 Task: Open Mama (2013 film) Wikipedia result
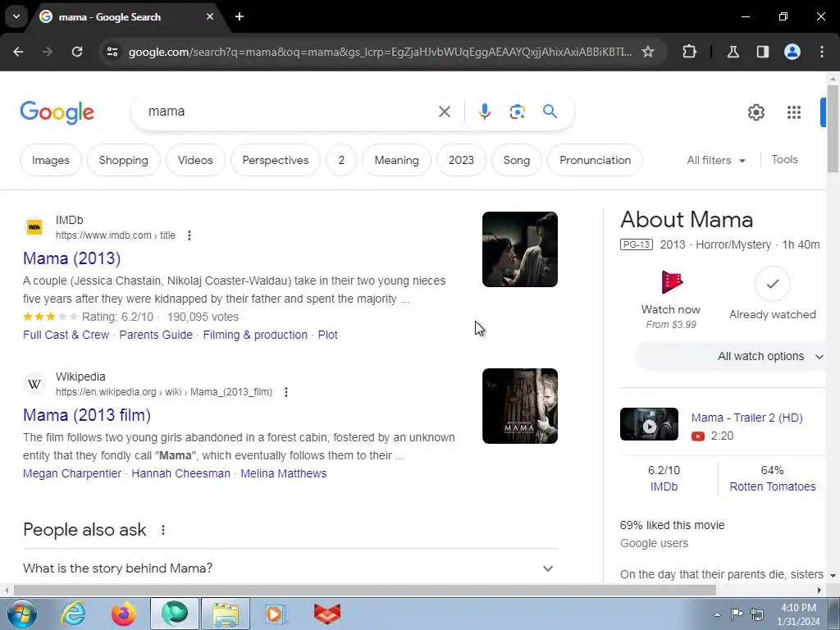87,414
